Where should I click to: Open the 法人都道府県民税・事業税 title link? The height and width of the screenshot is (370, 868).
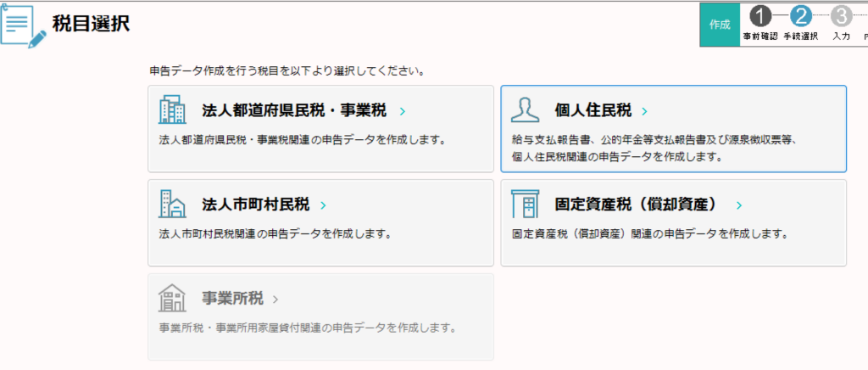pyautogui.click(x=294, y=111)
